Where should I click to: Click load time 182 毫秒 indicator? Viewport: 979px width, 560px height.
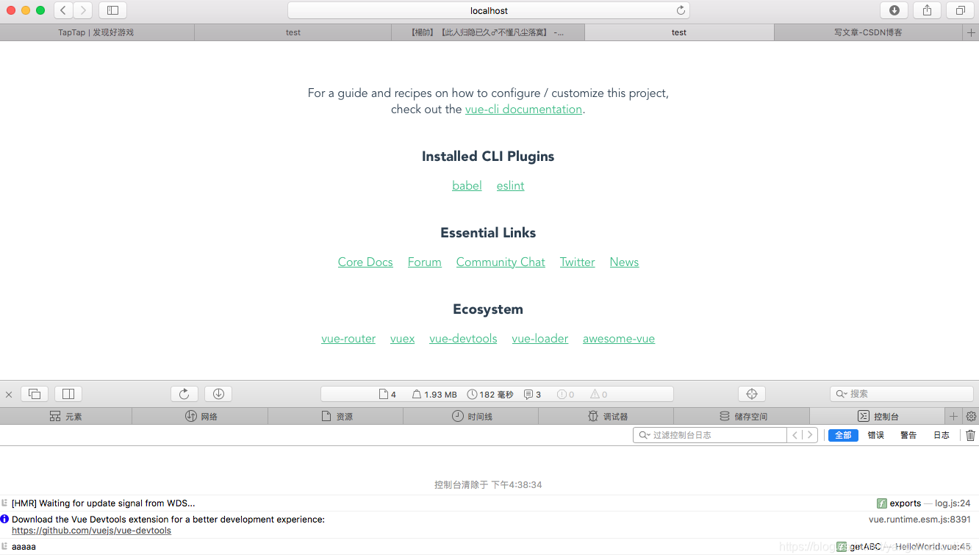490,395
